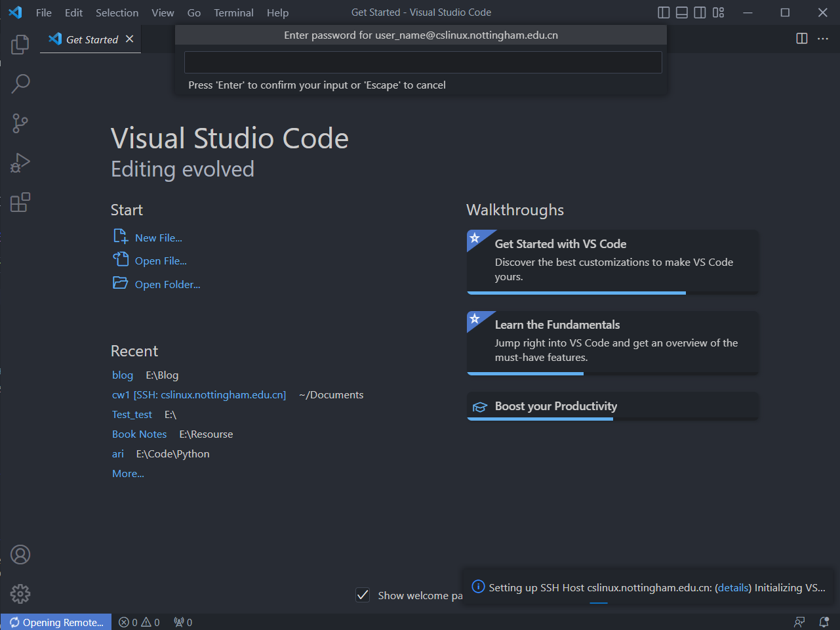Screen dimensions: 840x630
Task: Click the More... recent link
Action: coord(128,473)
